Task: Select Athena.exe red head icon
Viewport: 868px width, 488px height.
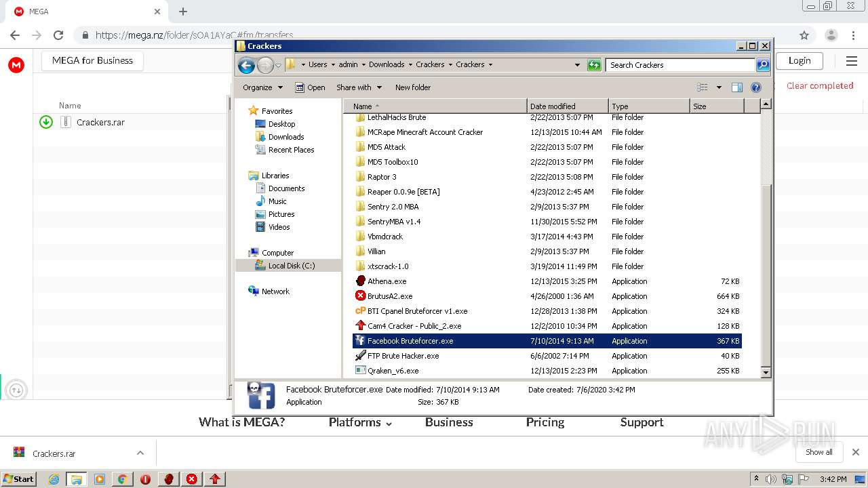Action: 361,281
